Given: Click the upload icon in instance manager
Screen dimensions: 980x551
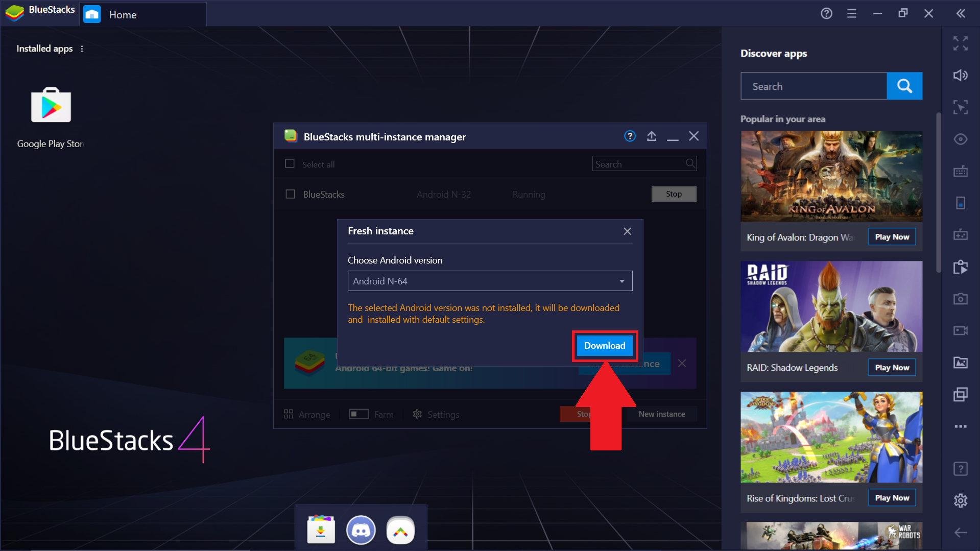Looking at the screenshot, I should pyautogui.click(x=652, y=136).
